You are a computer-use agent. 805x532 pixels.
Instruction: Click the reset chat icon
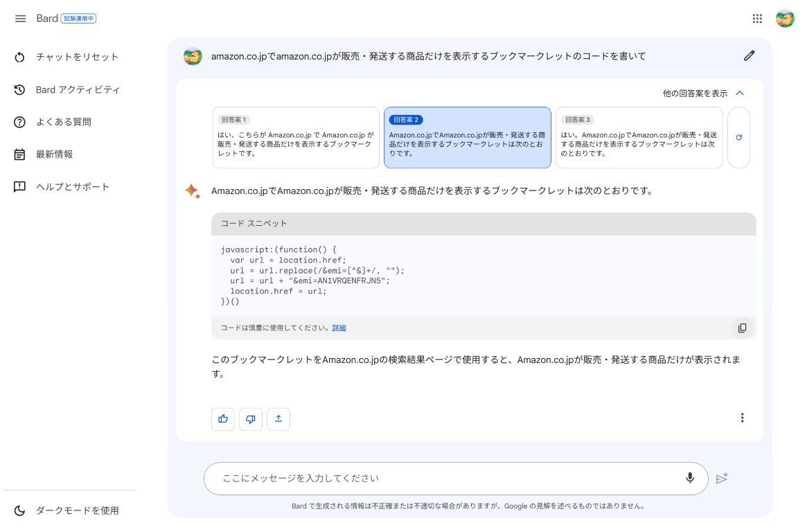pyautogui.click(x=19, y=57)
